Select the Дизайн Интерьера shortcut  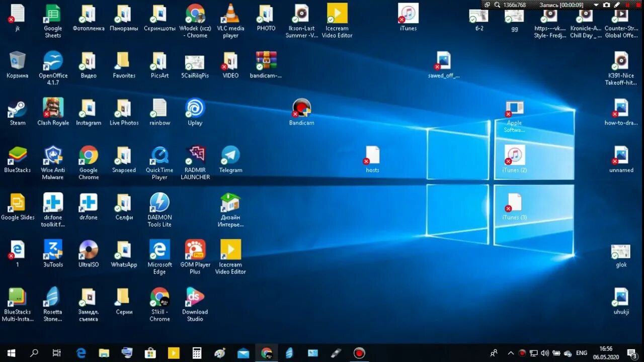(230, 210)
